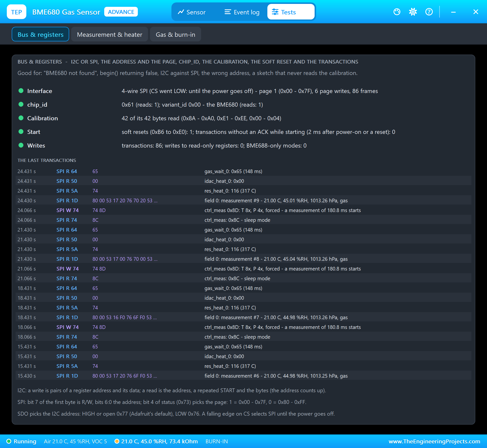Viewport: 487px width, 448px height.
Task: Select the Bus & registers sub-tab
Action: (x=40, y=34)
